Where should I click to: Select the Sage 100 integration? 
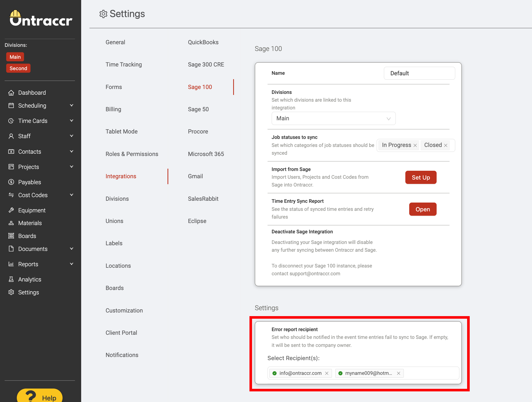click(200, 87)
